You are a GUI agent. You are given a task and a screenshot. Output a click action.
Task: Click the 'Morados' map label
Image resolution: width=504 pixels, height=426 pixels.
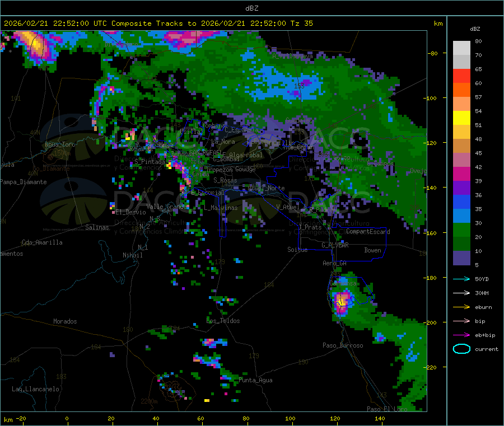coord(65,321)
